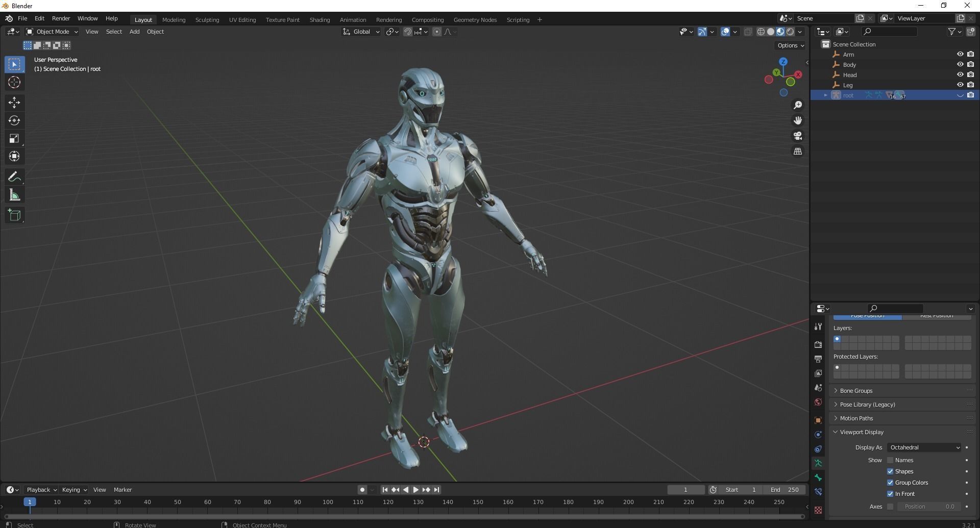Image resolution: width=980 pixels, height=528 pixels.
Task: Uncheck the Group Colors checkbox
Action: click(890, 483)
